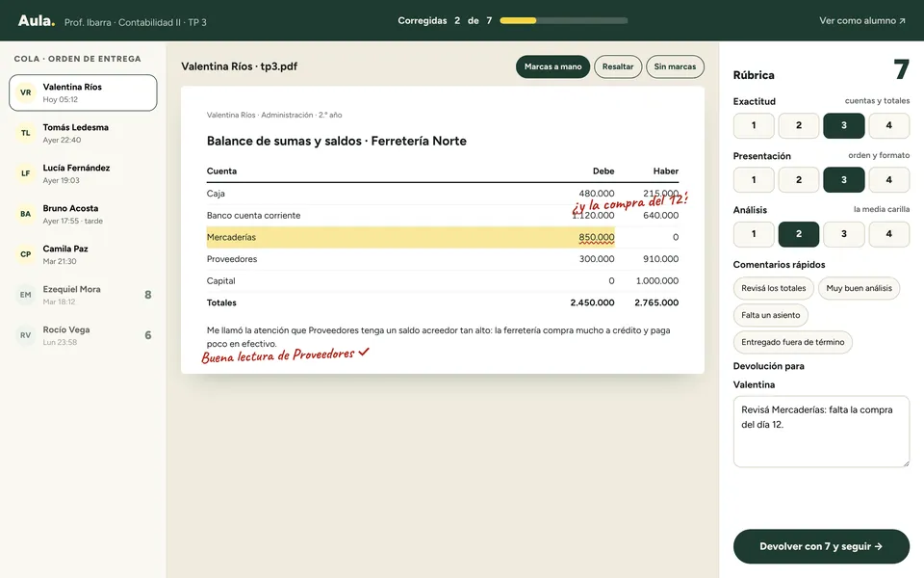Click the TL avatar for Tomás Ledesma
This screenshot has width=924, height=578.
pos(25,133)
